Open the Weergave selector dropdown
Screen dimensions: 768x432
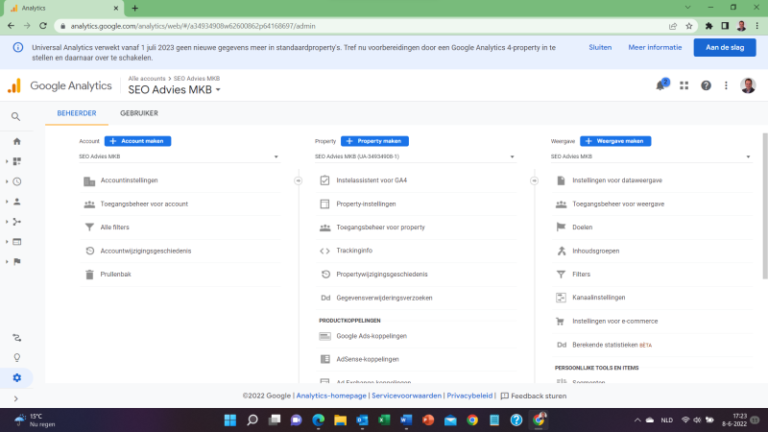[651, 157]
